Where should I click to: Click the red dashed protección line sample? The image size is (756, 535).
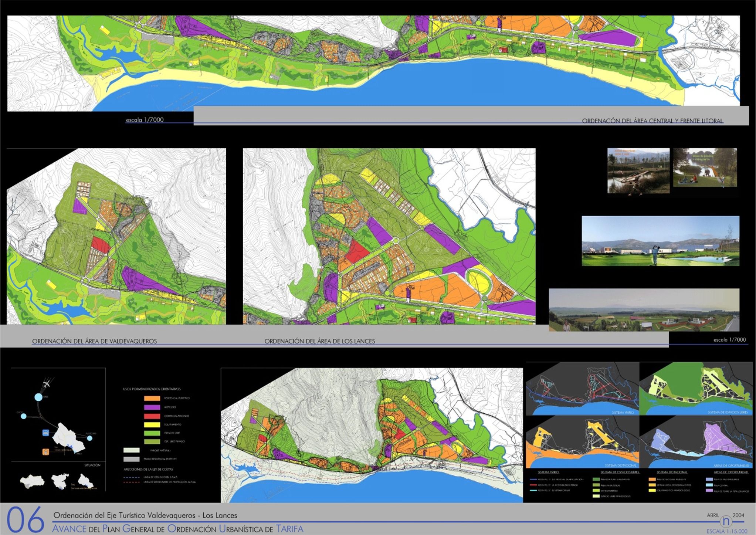(x=131, y=482)
